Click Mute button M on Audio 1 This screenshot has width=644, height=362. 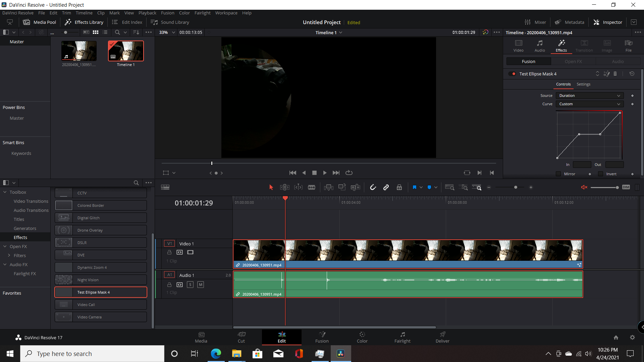pos(201,285)
